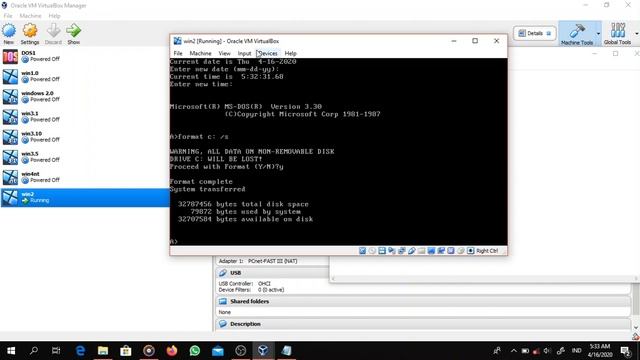Select the windows 2.0 virtual machine
The image size is (640, 360).
pos(84,96)
